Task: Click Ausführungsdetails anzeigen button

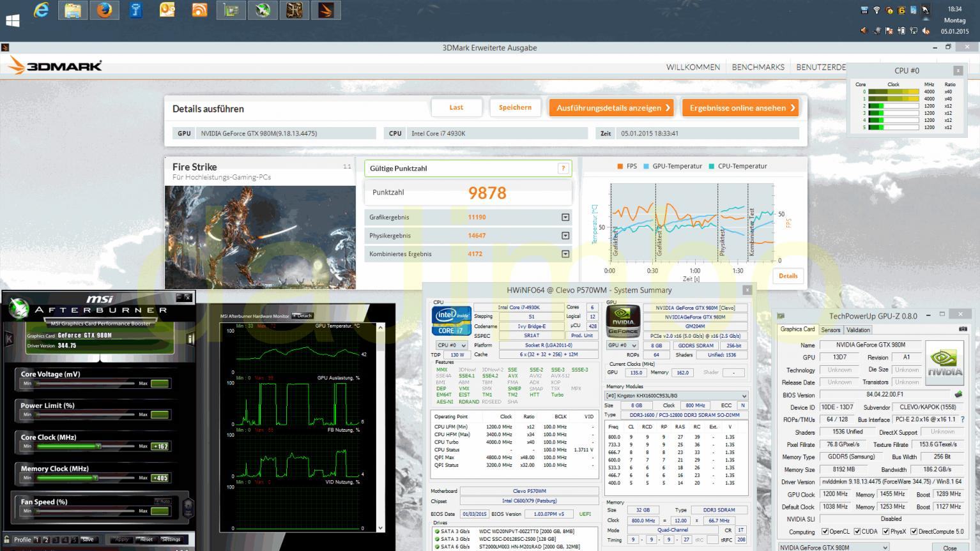Action: click(612, 108)
